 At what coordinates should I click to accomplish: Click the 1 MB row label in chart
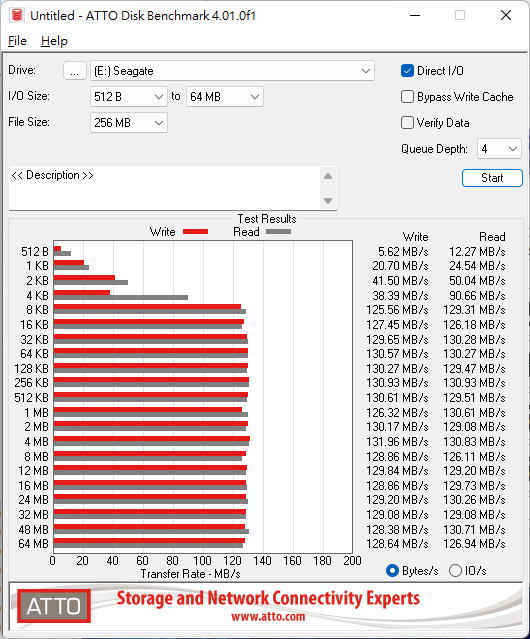pos(36,412)
